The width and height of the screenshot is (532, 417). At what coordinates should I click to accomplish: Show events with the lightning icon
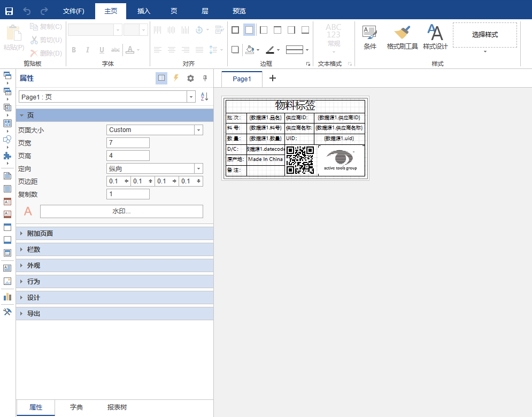(176, 79)
